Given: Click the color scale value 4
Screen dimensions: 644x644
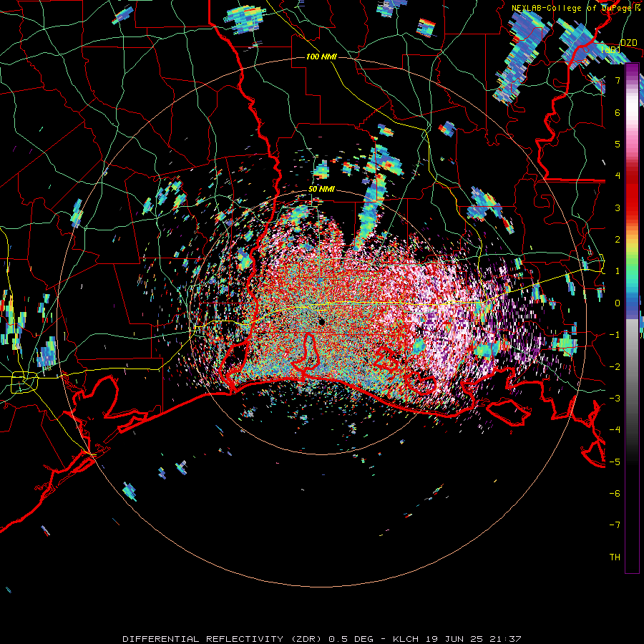Looking at the screenshot, I should (618, 176).
